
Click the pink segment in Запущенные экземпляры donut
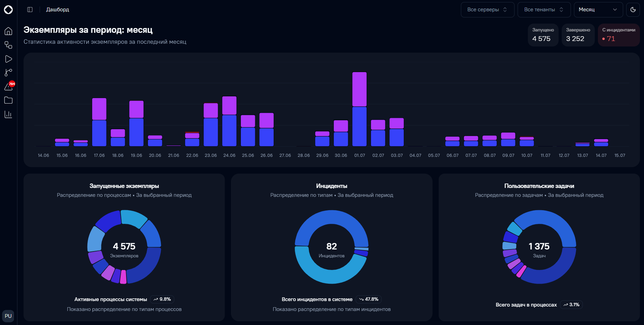tap(123, 277)
